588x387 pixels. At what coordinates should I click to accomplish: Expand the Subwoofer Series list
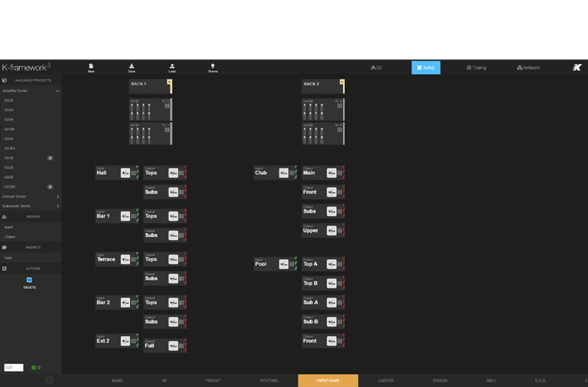point(58,206)
